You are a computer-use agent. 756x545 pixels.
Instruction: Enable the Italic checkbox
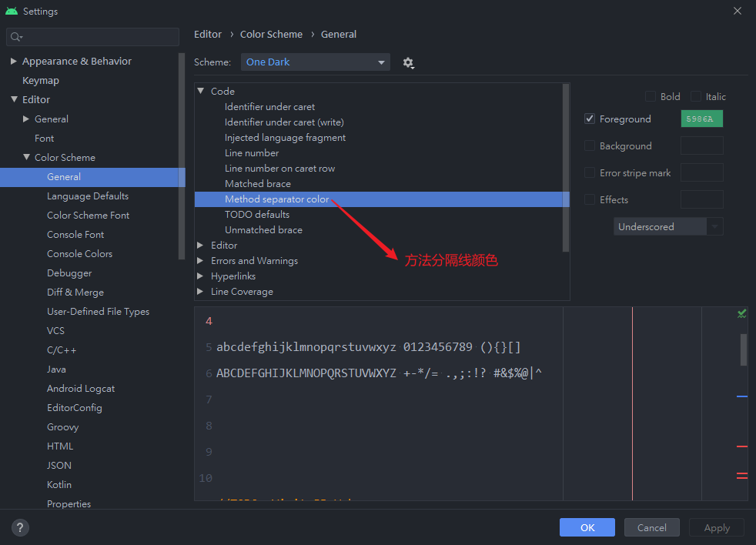pyautogui.click(x=695, y=96)
